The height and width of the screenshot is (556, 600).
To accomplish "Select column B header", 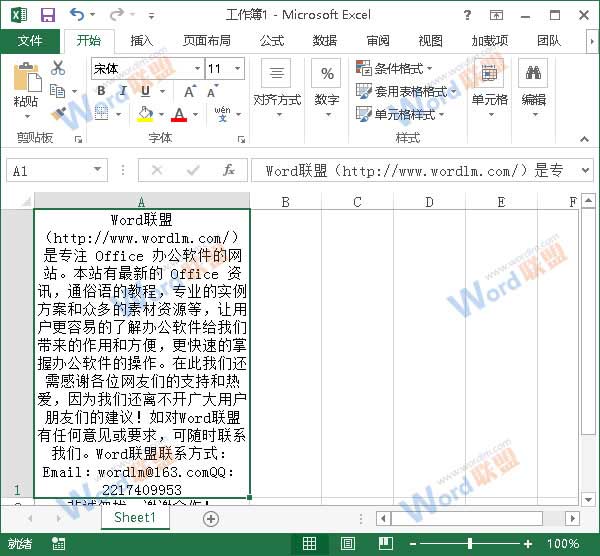I will [x=285, y=202].
